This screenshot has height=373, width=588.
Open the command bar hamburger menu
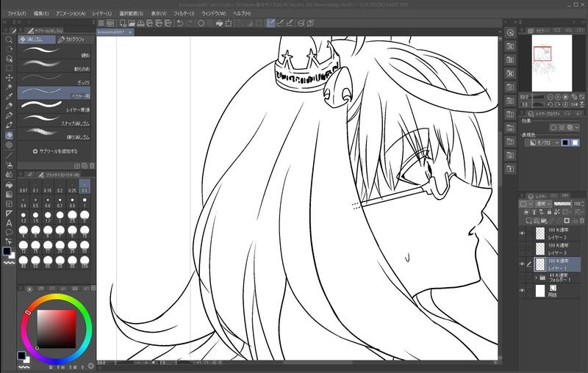(101, 23)
